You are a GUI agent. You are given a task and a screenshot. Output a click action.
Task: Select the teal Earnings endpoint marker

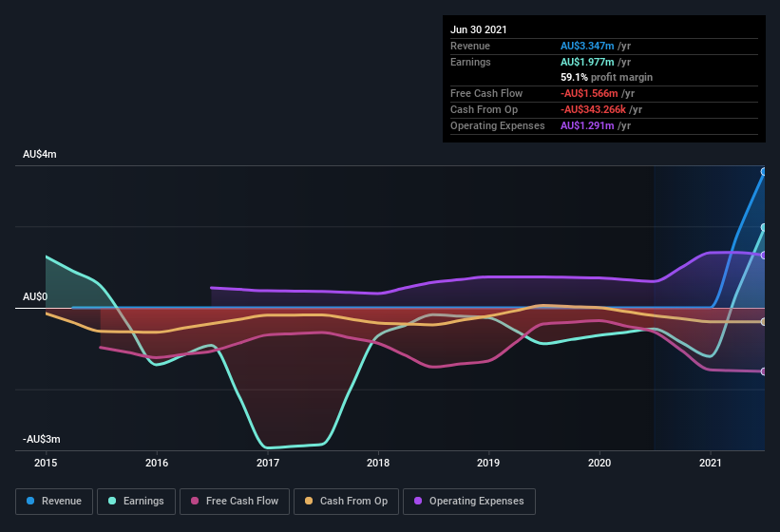tap(764, 227)
